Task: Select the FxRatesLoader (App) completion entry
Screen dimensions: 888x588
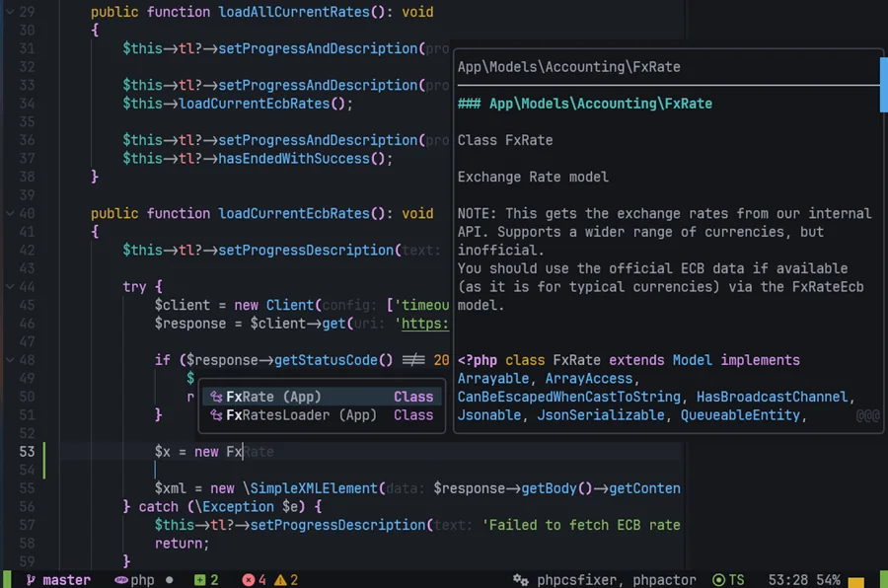Action: (x=322, y=415)
